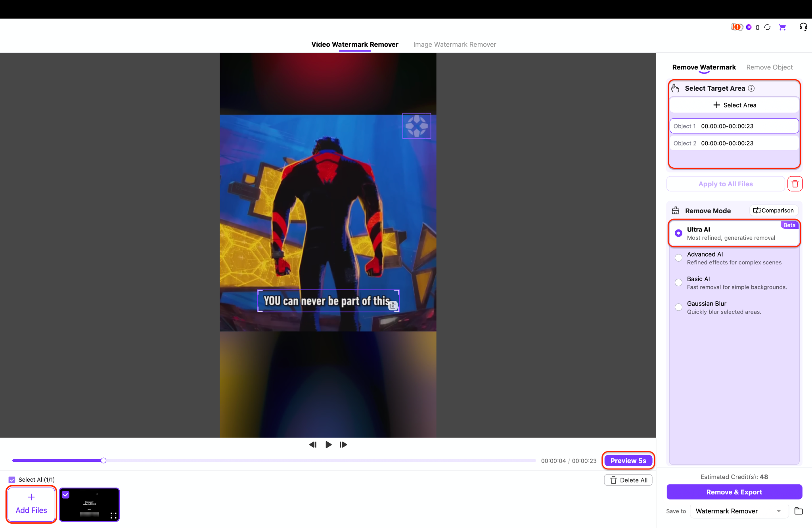
Task: Select the Object 1 time range row
Action: [x=734, y=126]
